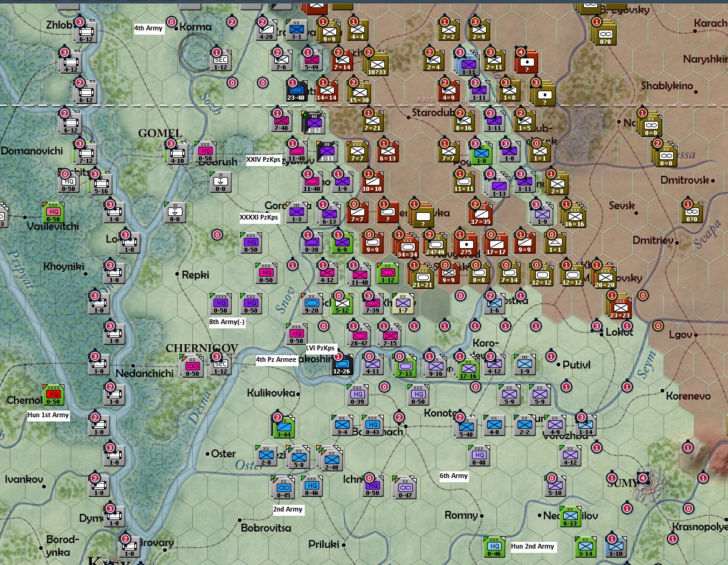Select the blue 2-0 infantry division
Viewport: 728px width, 565px height.
coord(266,456)
